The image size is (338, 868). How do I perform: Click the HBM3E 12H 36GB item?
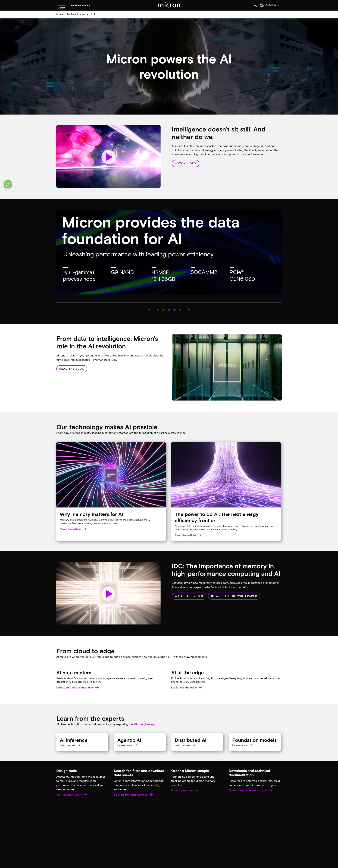tap(163, 275)
